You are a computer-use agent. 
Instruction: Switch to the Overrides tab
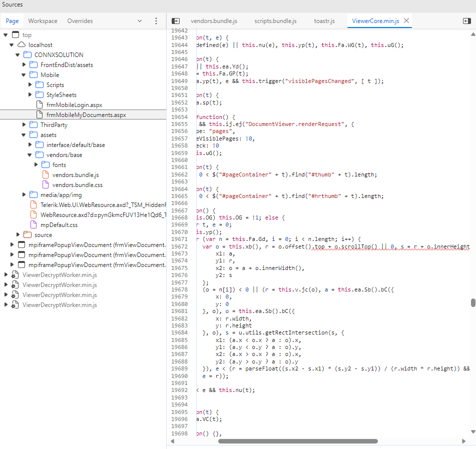click(x=80, y=21)
